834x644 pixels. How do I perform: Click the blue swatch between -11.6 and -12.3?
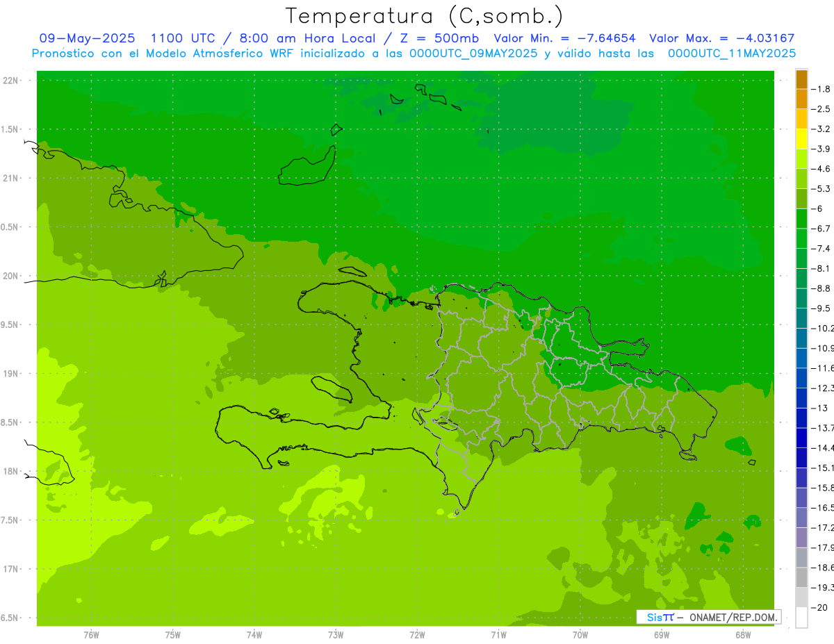pyautogui.click(x=801, y=378)
